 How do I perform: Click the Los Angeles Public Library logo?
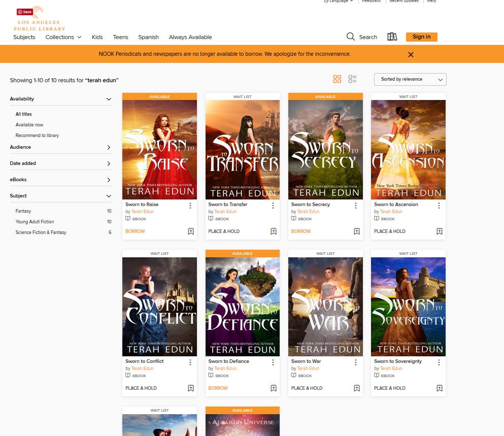[39, 19]
